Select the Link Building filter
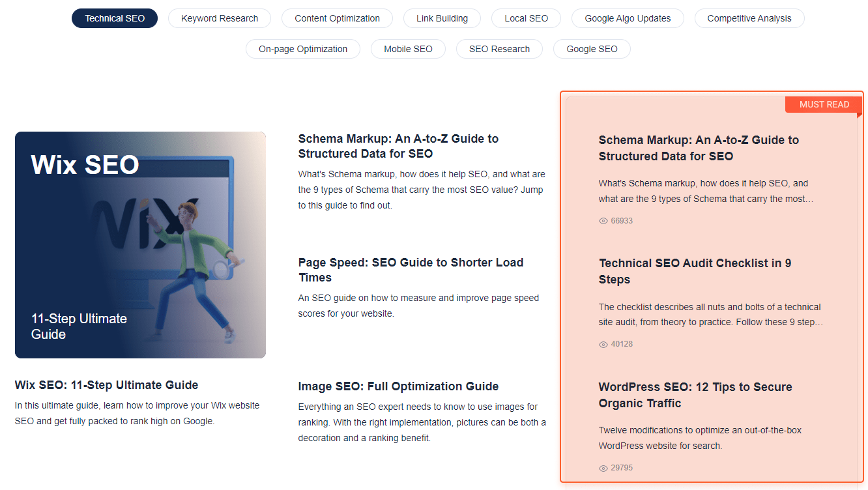Image resolution: width=868 pixels, height=490 pixels. click(442, 18)
